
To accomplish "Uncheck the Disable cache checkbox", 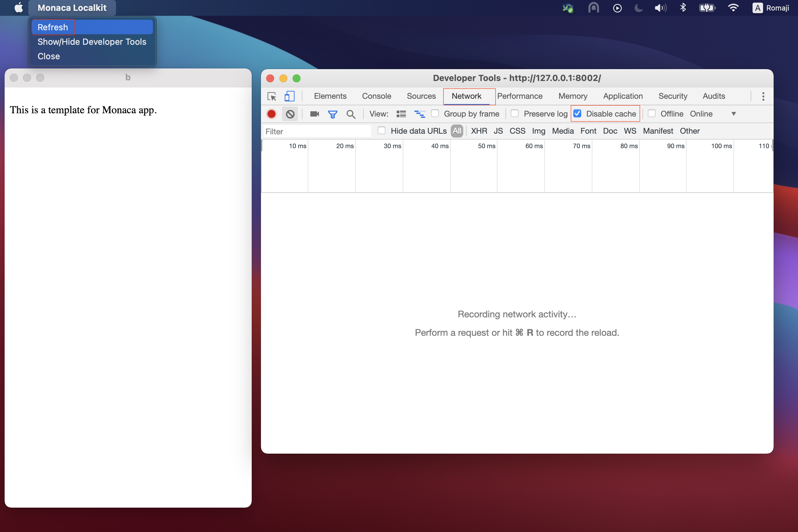I will (577, 114).
